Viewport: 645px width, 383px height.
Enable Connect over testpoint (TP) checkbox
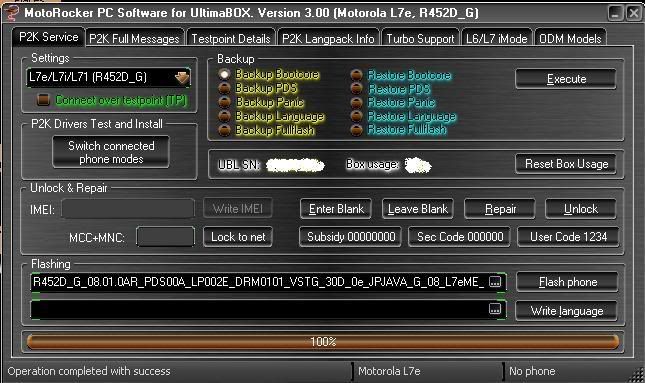pos(43,100)
